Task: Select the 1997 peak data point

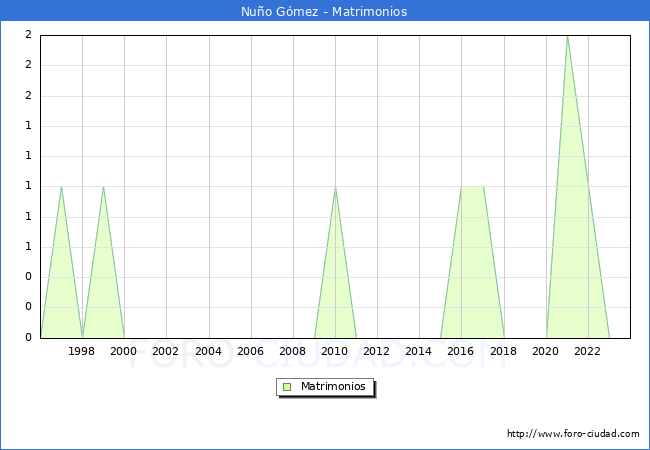Action: click(x=61, y=187)
